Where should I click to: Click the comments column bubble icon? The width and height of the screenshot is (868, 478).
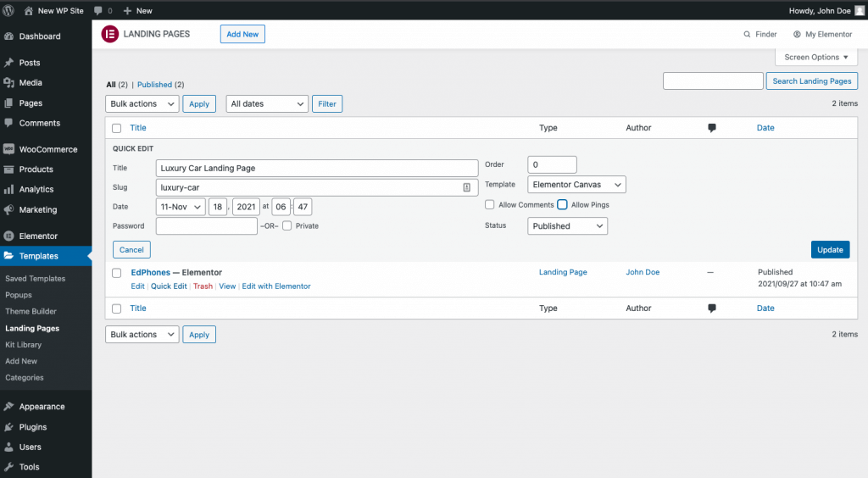[x=712, y=128]
